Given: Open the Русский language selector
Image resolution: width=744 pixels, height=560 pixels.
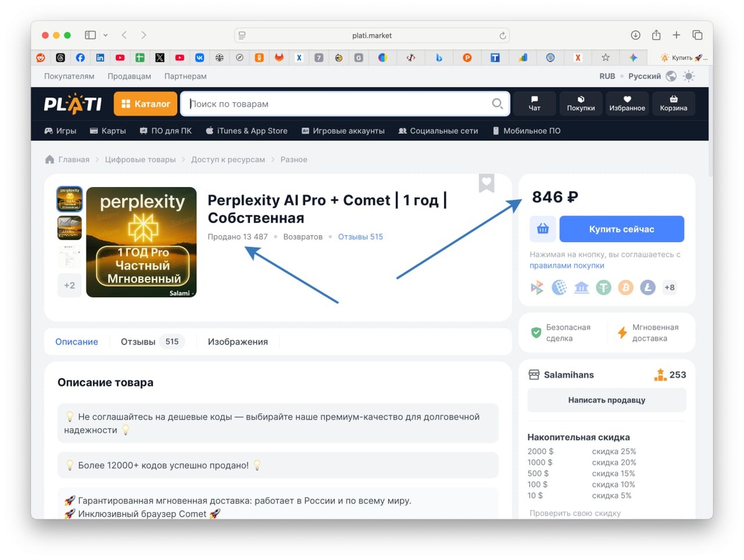Looking at the screenshot, I should (645, 76).
